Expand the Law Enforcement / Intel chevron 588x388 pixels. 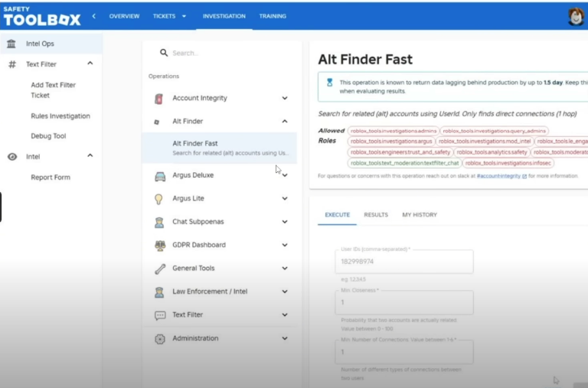pos(285,292)
